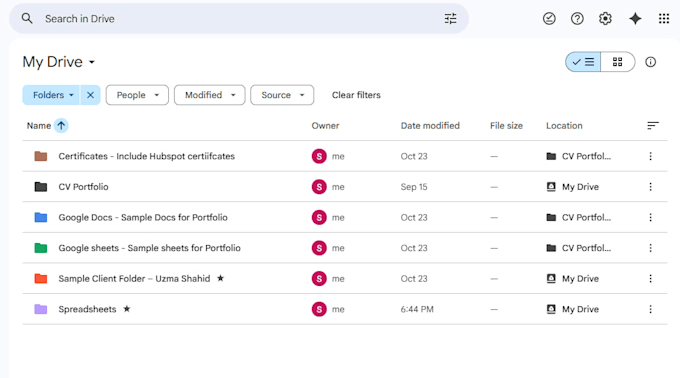Open more actions for CV Portfolio row
The width and height of the screenshot is (680, 378).
tap(651, 187)
